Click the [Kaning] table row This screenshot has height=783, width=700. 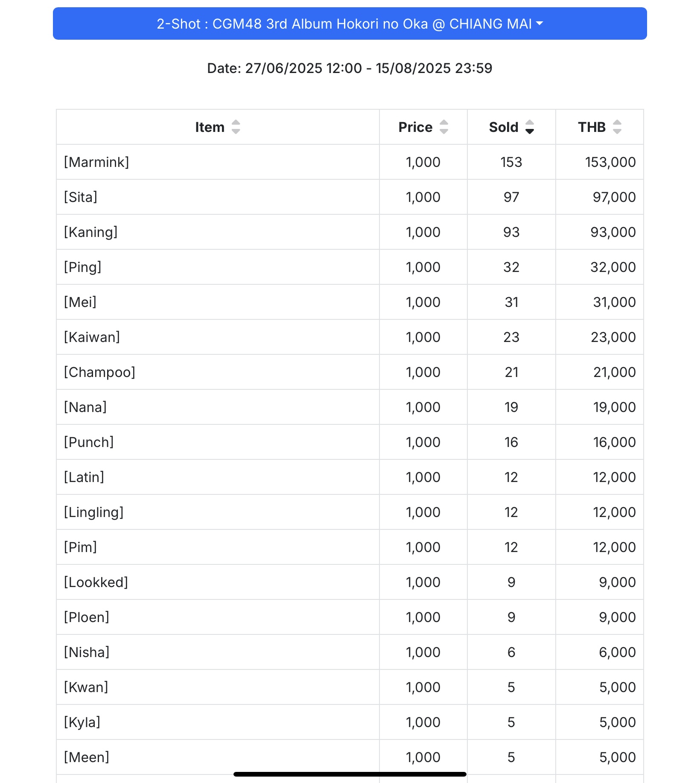(x=350, y=232)
